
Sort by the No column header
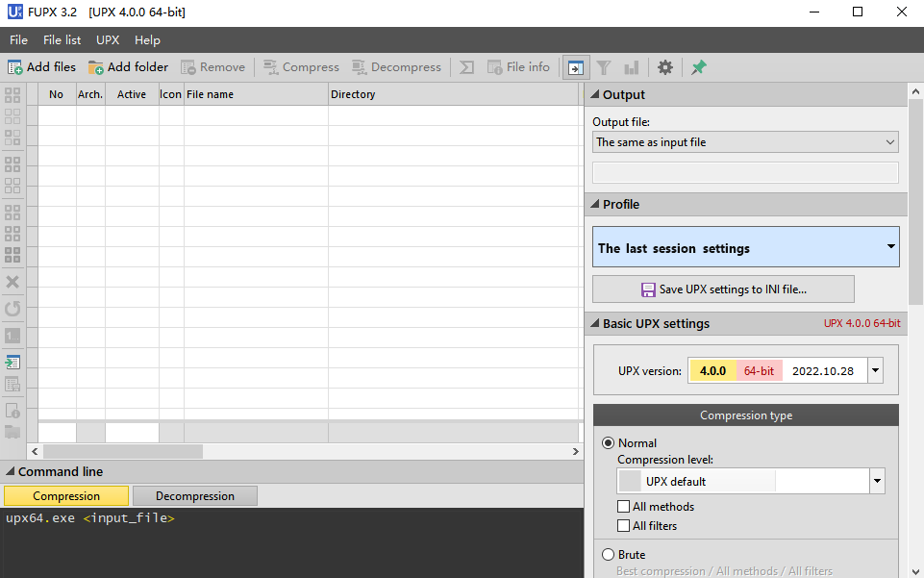pos(57,94)
